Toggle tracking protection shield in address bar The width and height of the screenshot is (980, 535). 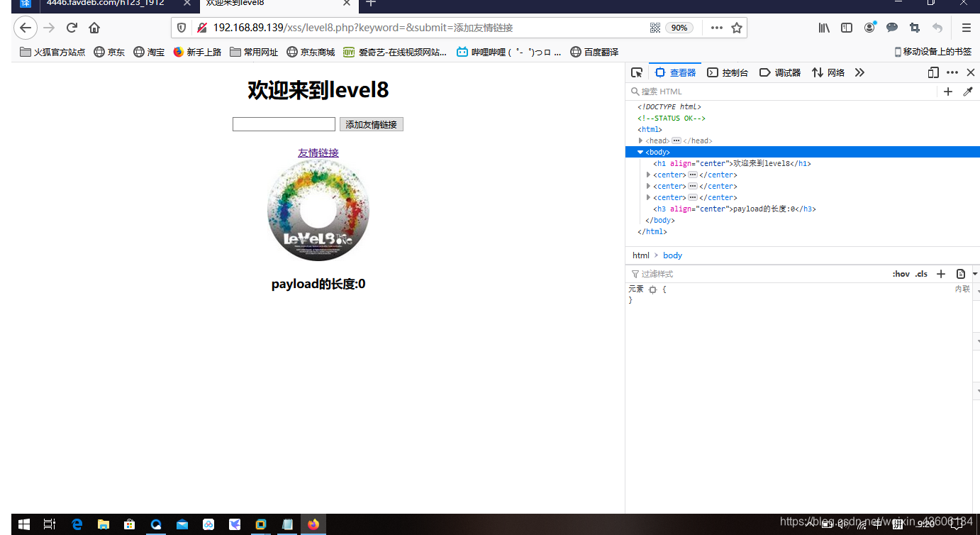[x=182, y=28]
